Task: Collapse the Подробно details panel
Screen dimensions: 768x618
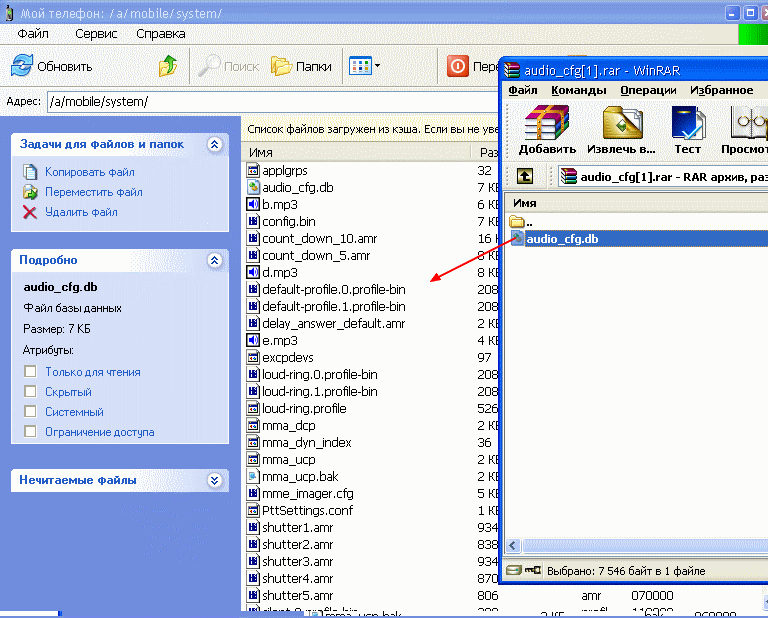Action: coord(215,260)
